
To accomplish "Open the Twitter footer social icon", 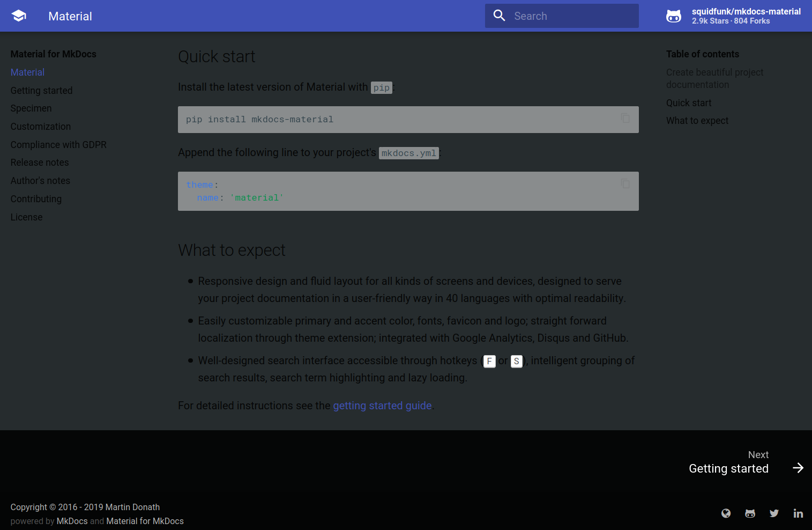I will [774, 513].
